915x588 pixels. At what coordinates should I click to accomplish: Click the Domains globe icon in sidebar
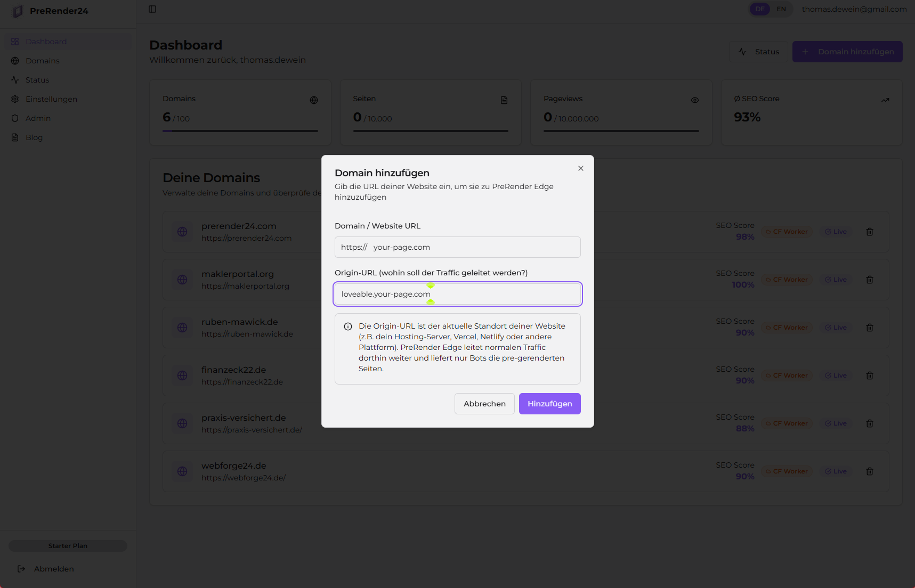(x=15, y=61)
